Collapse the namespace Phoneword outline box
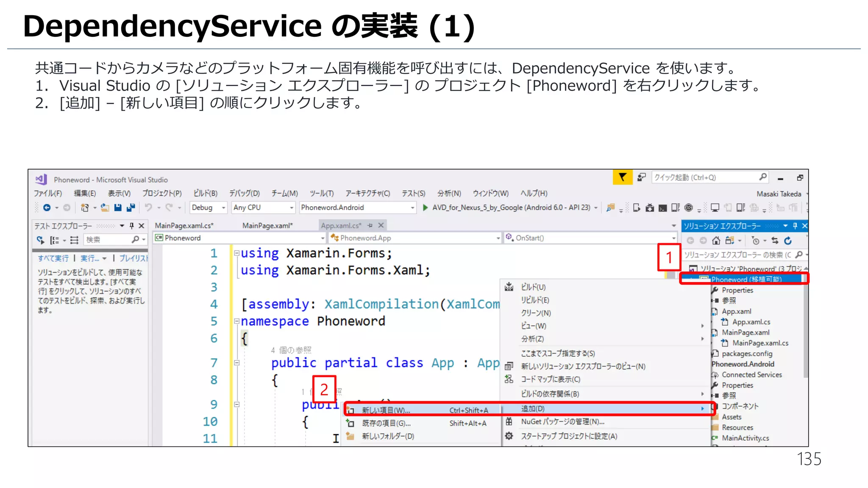This screenshot has width=868, height=488. pyautogui.click(x=237, y=321)
